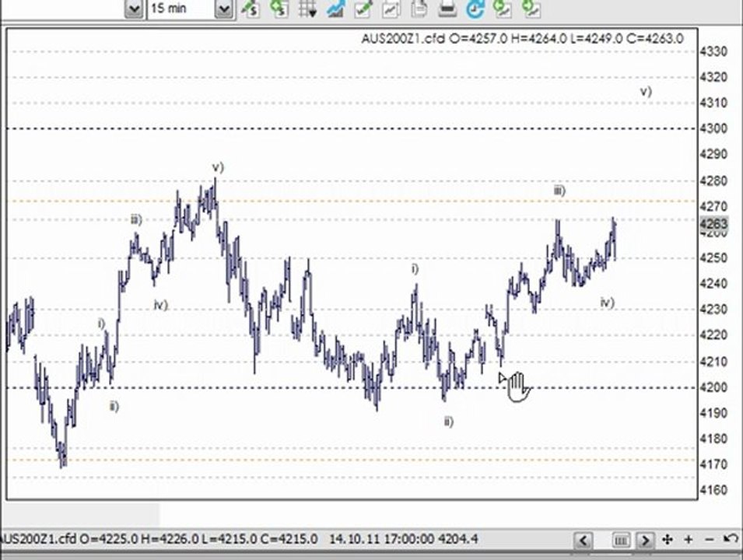Click the v) label at the left peak
The width and height of the screenshot is (743, 560).
point(218,166)
